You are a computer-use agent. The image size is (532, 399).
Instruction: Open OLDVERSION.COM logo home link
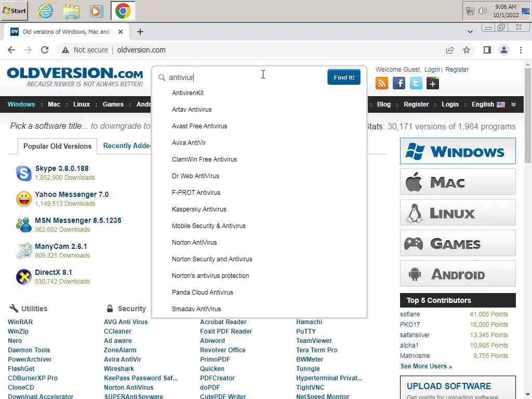click(x=75, y=77)
